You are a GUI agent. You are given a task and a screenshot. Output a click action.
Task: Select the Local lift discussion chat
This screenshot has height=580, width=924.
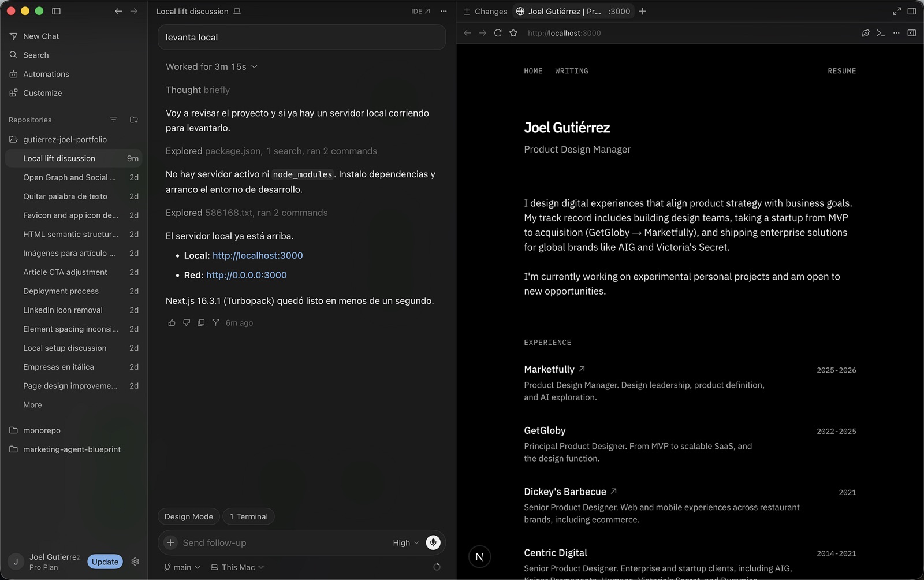pyautogui.click(x=73, y=158)
